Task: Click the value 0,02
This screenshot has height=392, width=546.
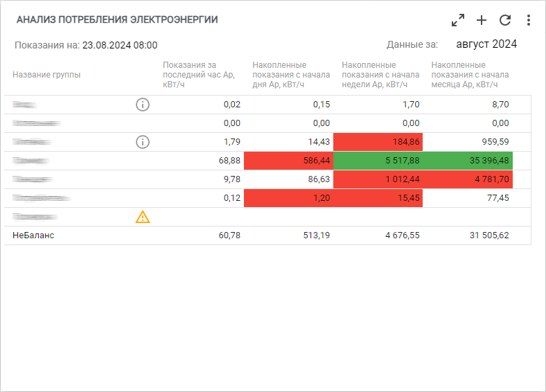Action: tap(232, 105)
